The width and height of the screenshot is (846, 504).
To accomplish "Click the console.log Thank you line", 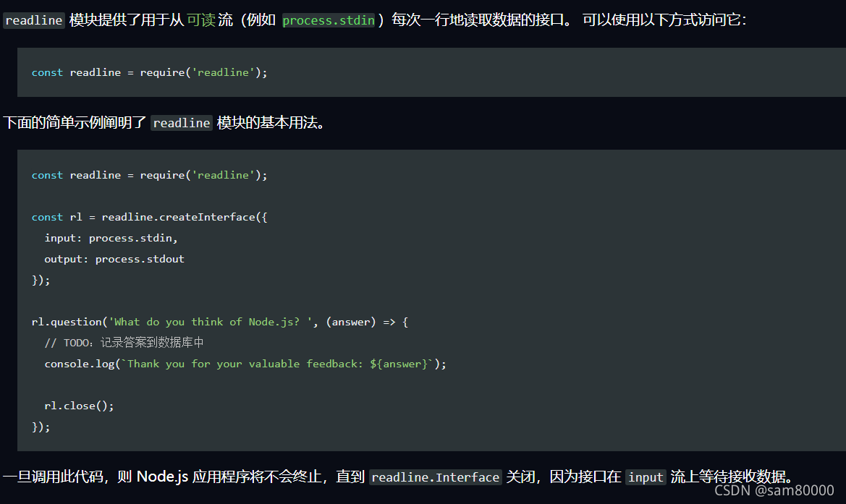I will (x=245, y=364).
